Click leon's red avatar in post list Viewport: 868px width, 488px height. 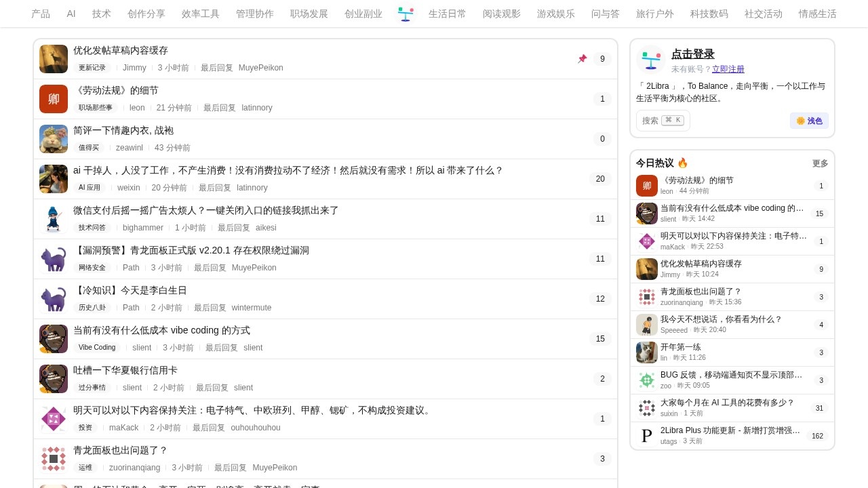click(54, 99)
